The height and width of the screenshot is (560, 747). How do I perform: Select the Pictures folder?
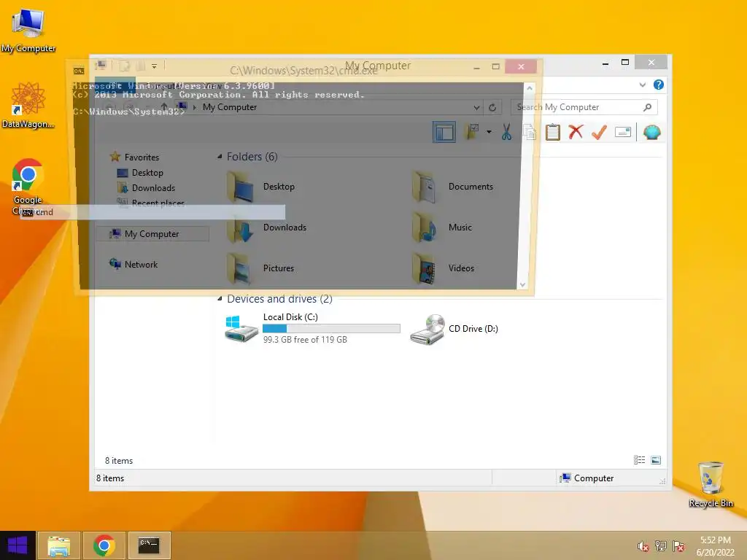coord(261,268)
